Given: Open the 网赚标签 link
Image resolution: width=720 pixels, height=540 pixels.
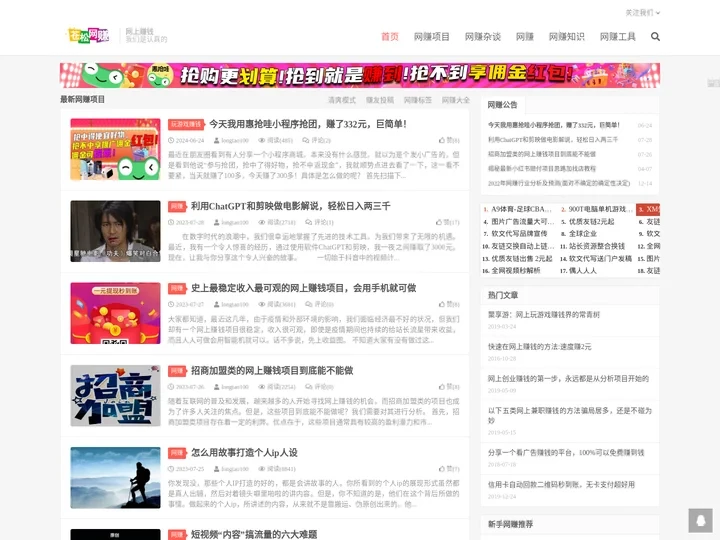Looking at the screenshot, I should point(417,100).
